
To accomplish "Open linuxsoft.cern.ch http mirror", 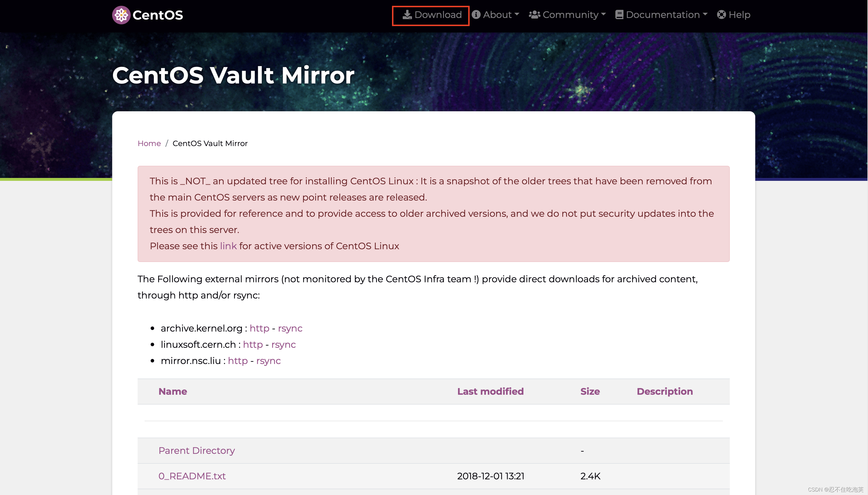I will point(253,344).
